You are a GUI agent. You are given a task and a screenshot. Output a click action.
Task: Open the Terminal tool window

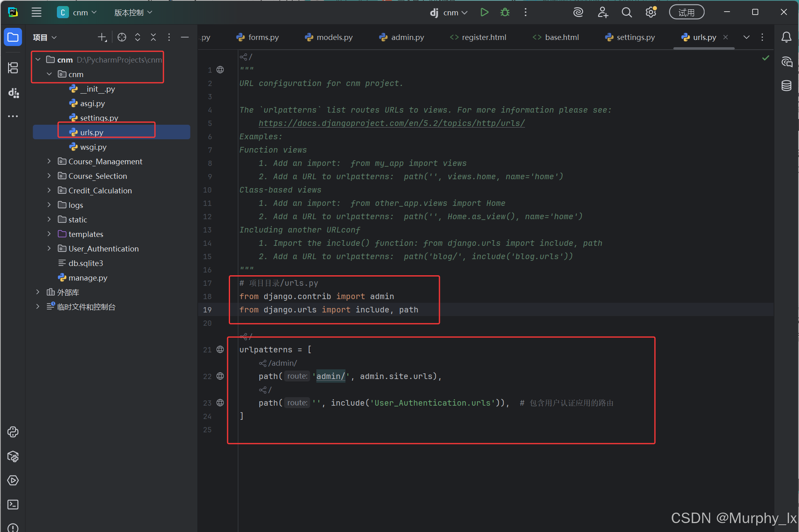pos(13,505)
